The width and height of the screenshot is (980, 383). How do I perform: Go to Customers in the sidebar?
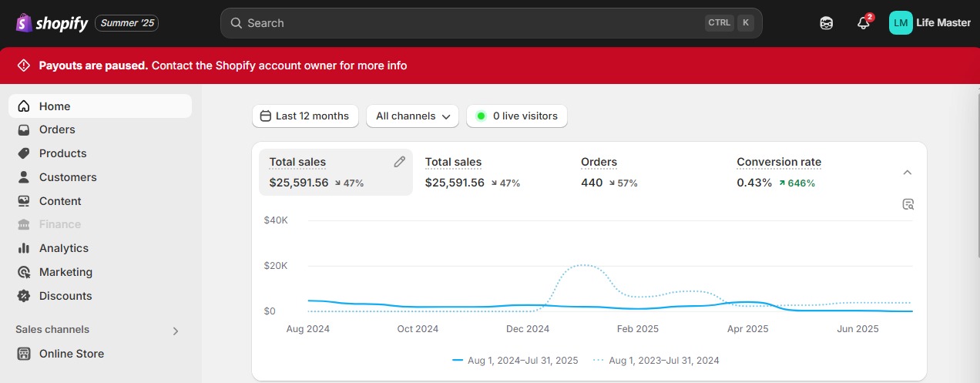pos(68,177)
